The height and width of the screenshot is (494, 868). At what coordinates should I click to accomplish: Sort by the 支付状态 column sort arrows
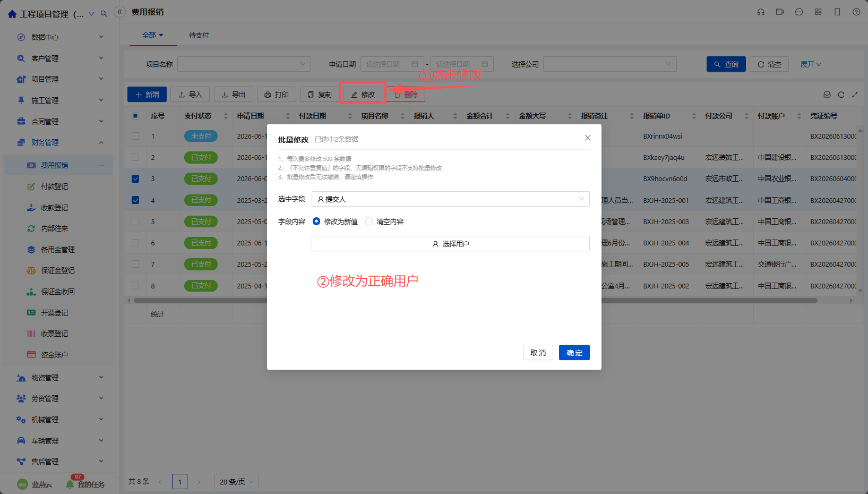[x=226, y=116]
